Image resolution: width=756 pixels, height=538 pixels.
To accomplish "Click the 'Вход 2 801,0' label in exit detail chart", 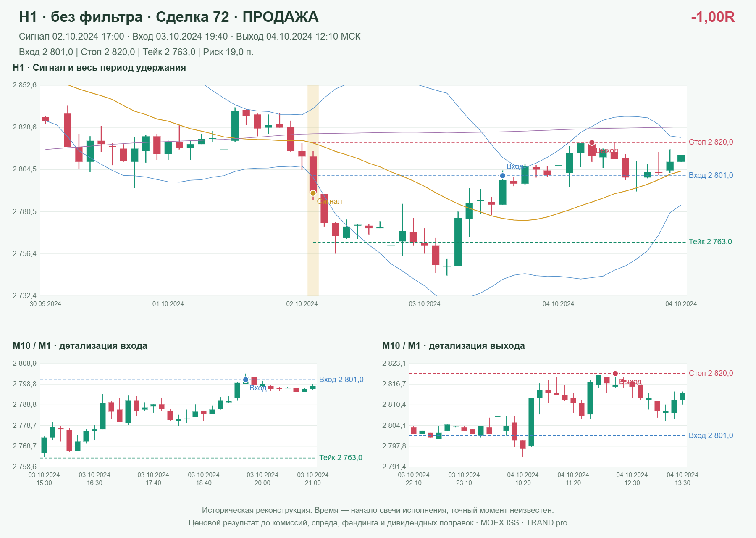I will (711, 435).
